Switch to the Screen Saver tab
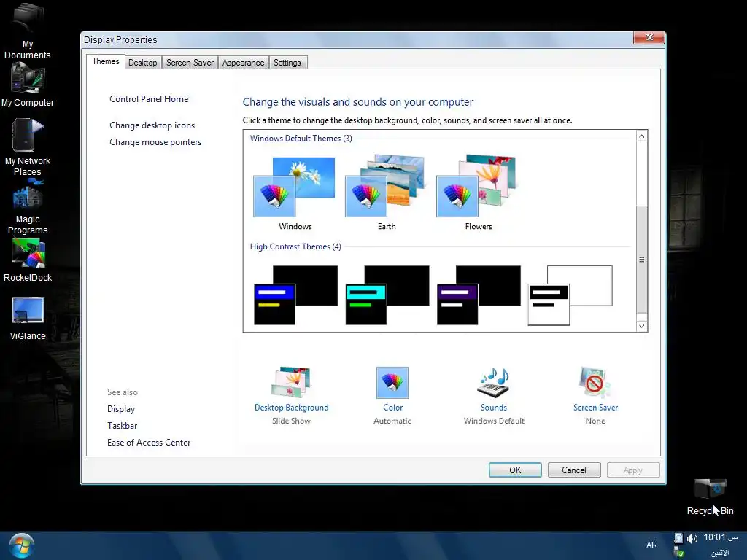Viewport: 747px width, 560px height. (x=190, y=63)
